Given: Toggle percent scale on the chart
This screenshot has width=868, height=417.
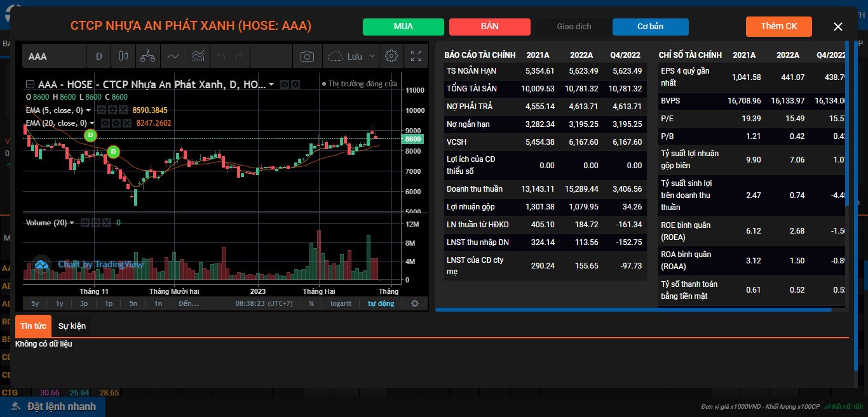Looking at the screenshot, I should [311, 303].
